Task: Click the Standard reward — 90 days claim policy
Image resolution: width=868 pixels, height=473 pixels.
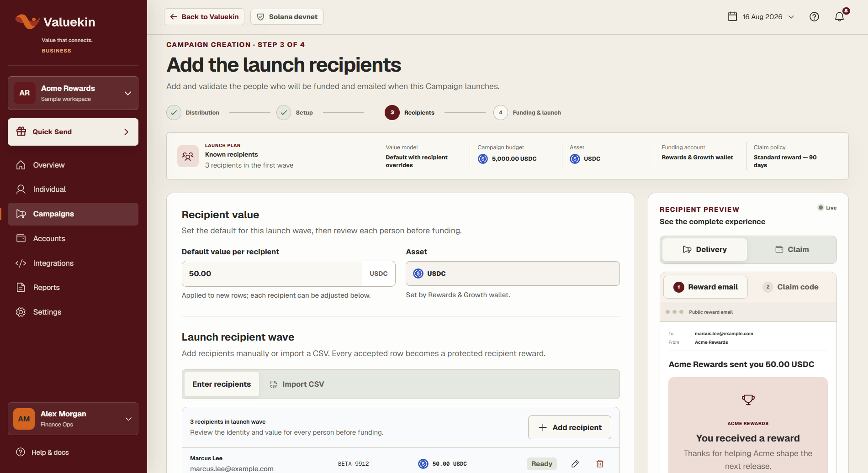Action: click(x=785, y=161)
